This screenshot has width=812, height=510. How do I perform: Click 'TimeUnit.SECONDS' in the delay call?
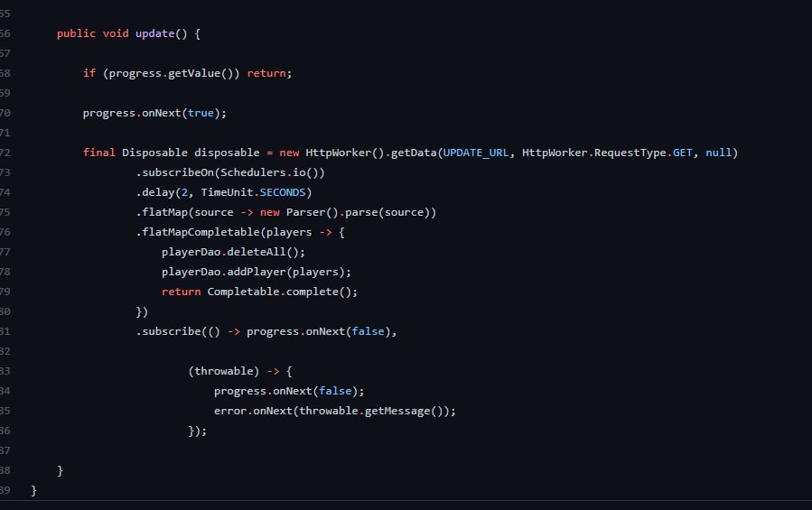point(253,192)
